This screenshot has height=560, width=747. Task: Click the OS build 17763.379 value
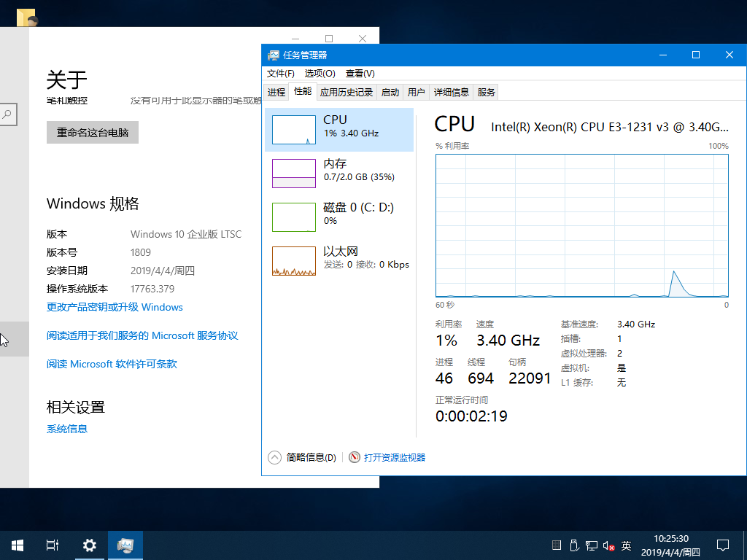pos(152,289)
